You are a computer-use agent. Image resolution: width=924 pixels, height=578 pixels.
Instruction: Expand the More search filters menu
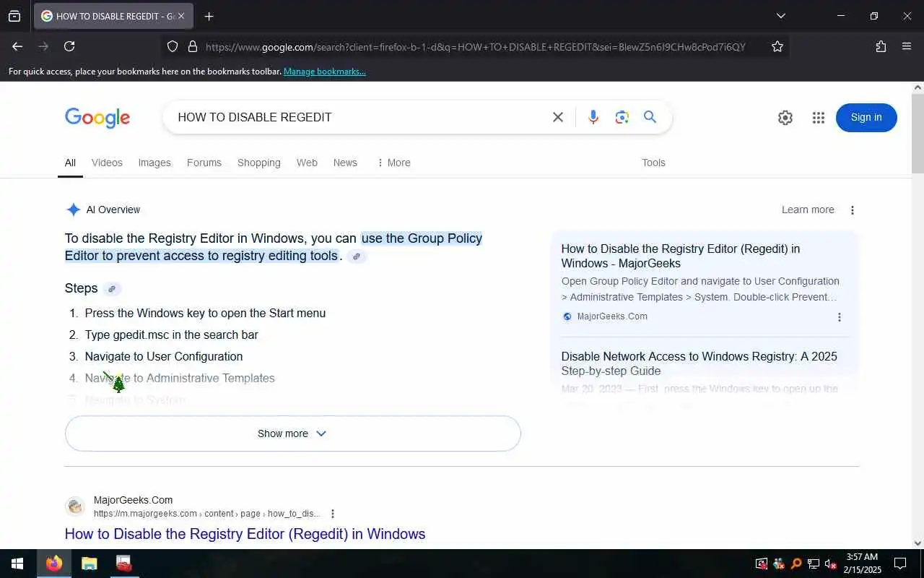pyautogui.click(x=393, y=163)
